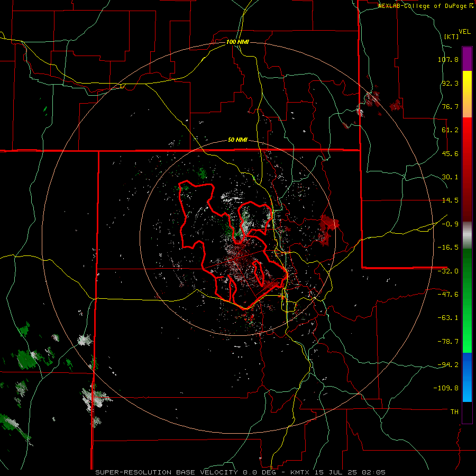Click the 14.5 value on velocity scale
Screen dimensions: 476x476
coord(450,200)
